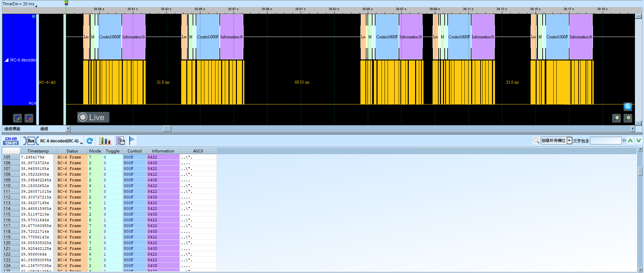Collapse the RC-6 decoded channel triangle
The image size is (644, 273).
tap(6, 60)
